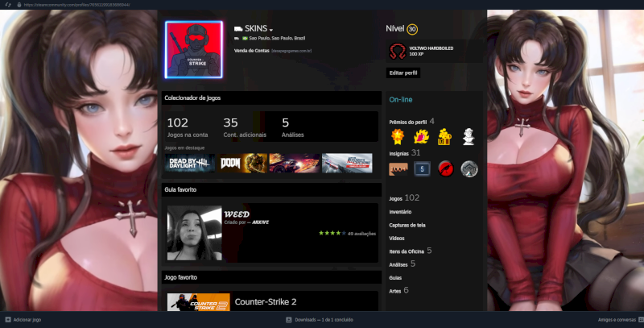Open the yellow treasure profile award icon
This screenshot has height=328, width=644.
[445, 137]
